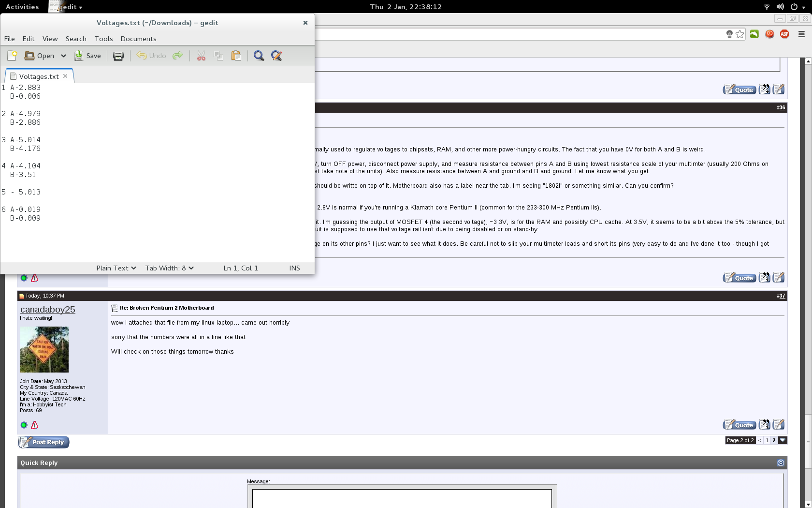Viewport: 812px width, 508px height.
Task: Click the INS indicator in gedit status bar
Action: 294,268
